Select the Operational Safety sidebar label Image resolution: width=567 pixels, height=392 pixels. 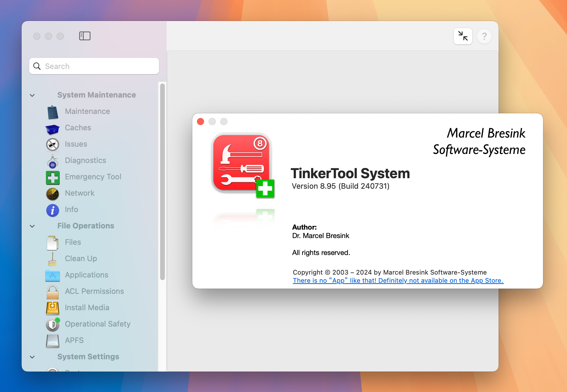(x=98, y=324)
